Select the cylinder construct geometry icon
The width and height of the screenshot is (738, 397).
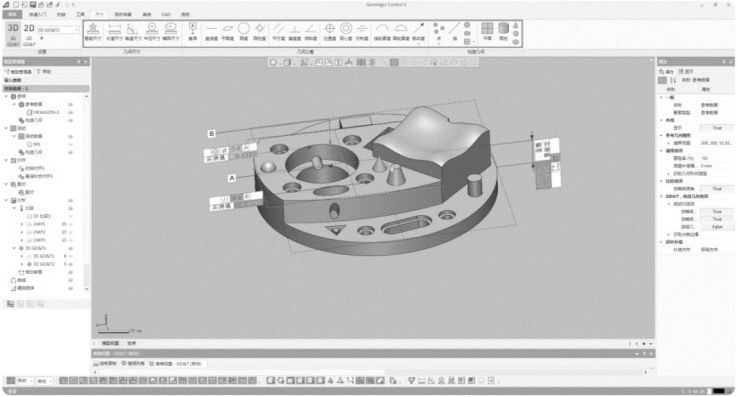pos(503,32)
